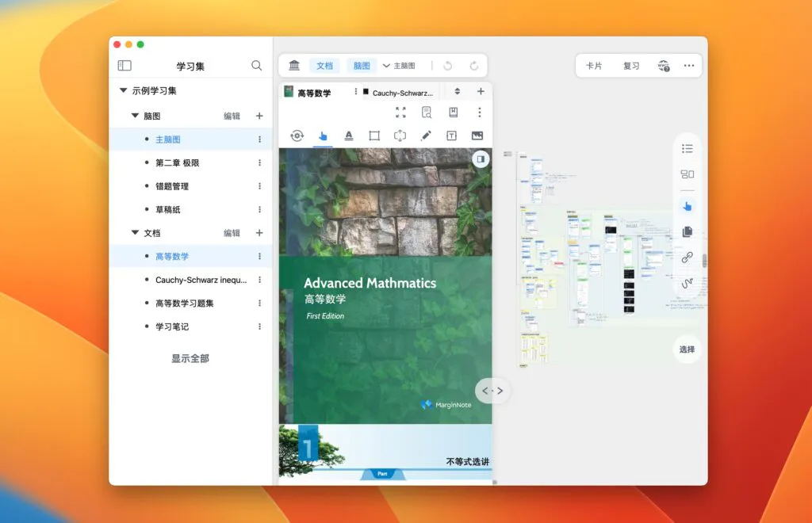The image size is (812, 523).
Task: Open document more options vertical dots
Action: tap(480, 113)
